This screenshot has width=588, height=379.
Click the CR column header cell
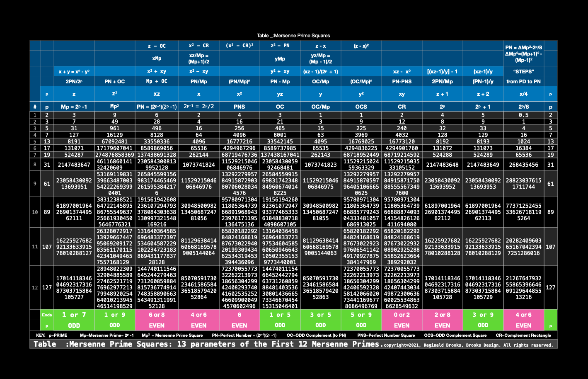coord(402,107)
